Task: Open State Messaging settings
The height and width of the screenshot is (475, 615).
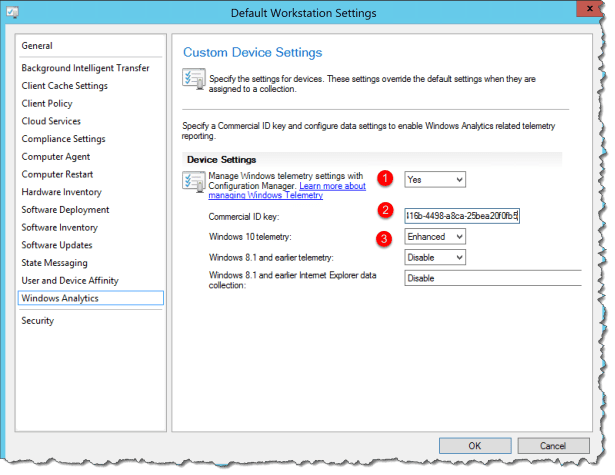Action: pyautogui.click(x=55, y=263)
